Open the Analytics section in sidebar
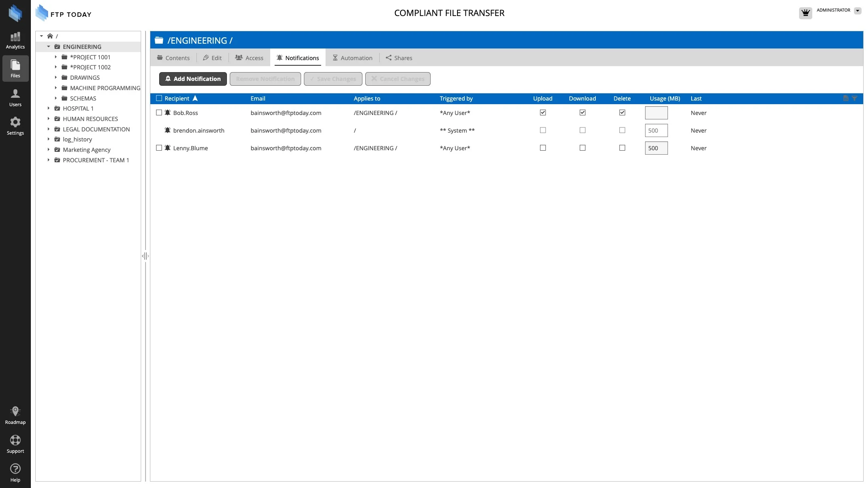 coord(15,40)
